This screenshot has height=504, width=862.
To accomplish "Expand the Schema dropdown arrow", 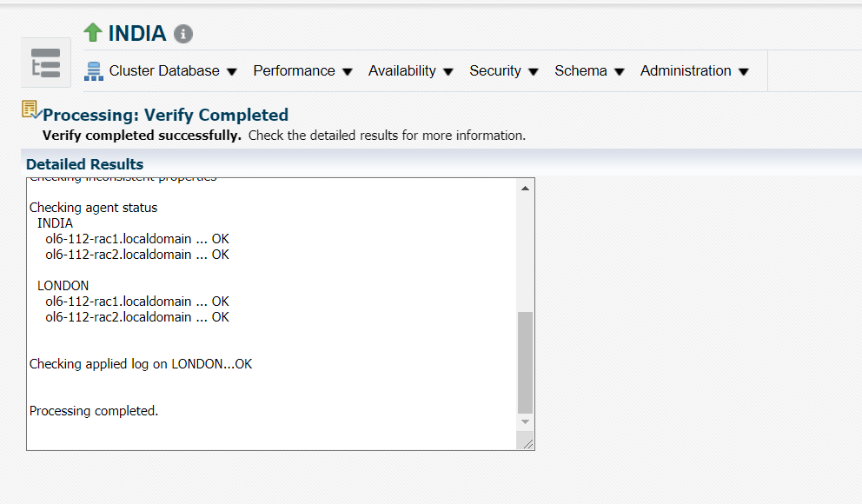I will [620, 72].
